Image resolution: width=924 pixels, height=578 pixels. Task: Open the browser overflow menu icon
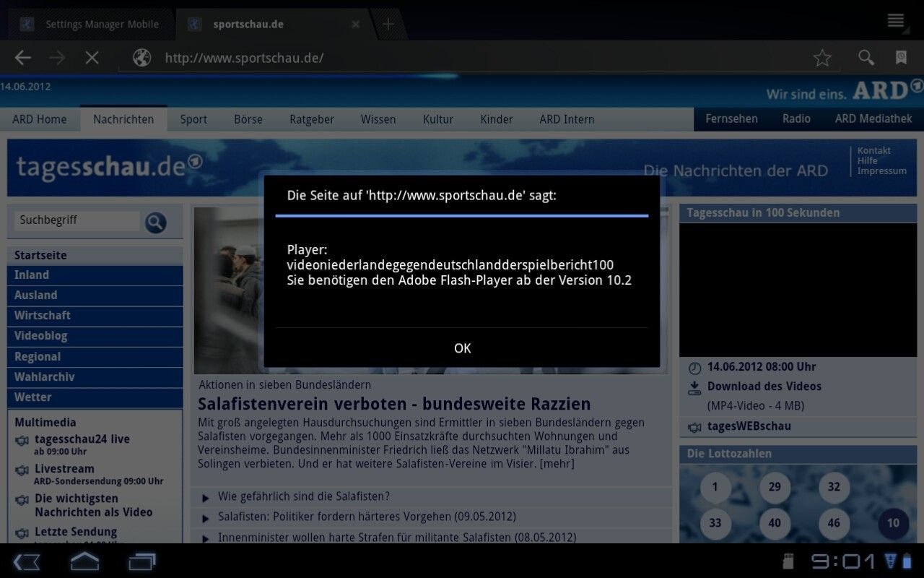pyautogui.click(x=896, y=21)
